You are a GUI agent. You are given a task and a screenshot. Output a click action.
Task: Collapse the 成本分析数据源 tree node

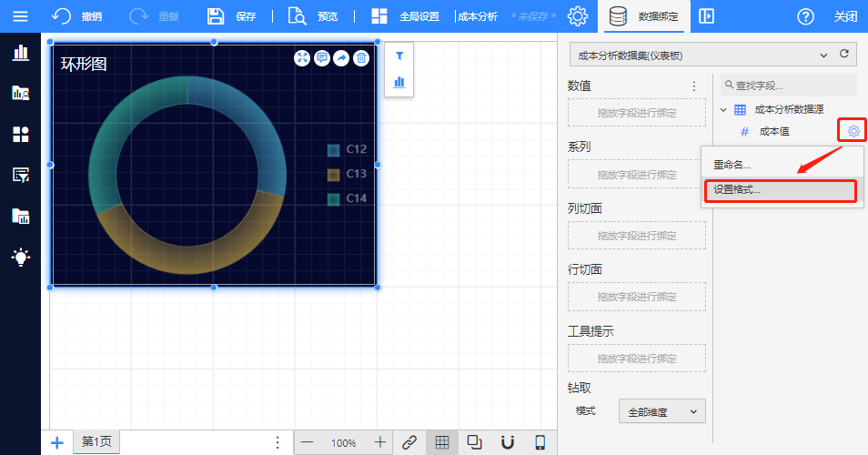pos(723,110)
